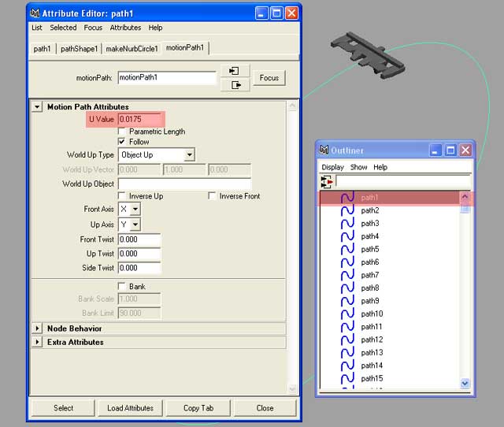
Task: Click the Outliner scrollbar down arrow
Action: tap(465, 383)
